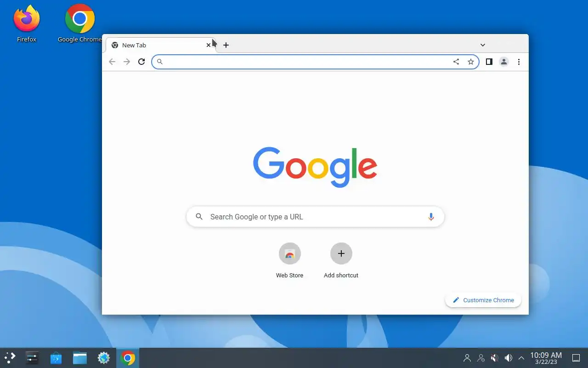Go back using the back arrow
Image resolution: width=588 pixels, height=368 pixels.
tap(112, 62)
